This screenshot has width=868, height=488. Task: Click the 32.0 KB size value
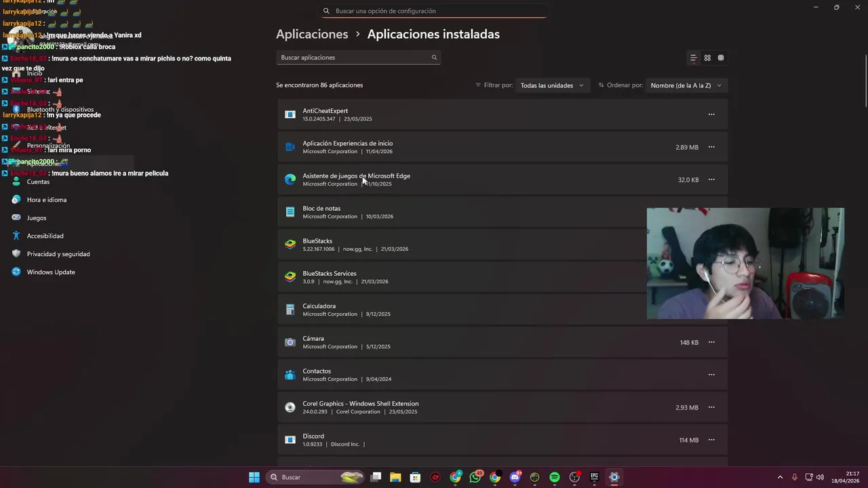click(688, 180)
